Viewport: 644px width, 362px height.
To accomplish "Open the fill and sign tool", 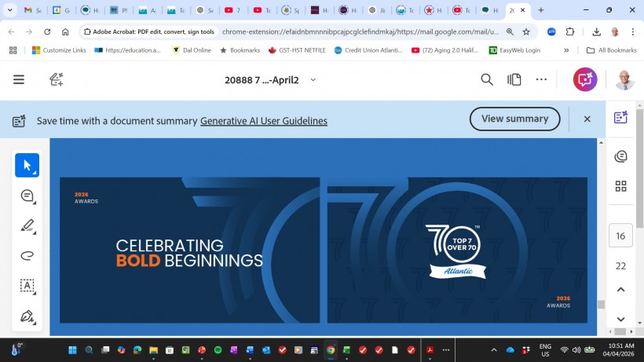I will tap(27, 316).
